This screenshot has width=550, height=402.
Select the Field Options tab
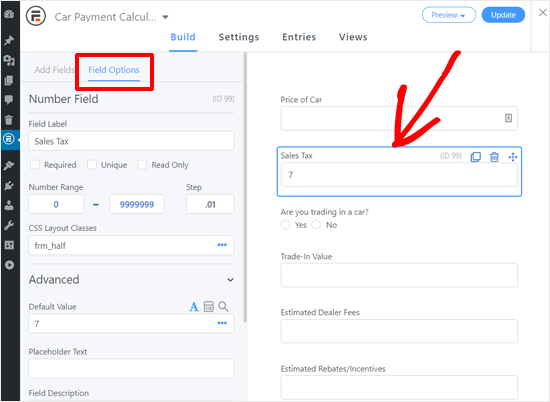pos(114,70)
